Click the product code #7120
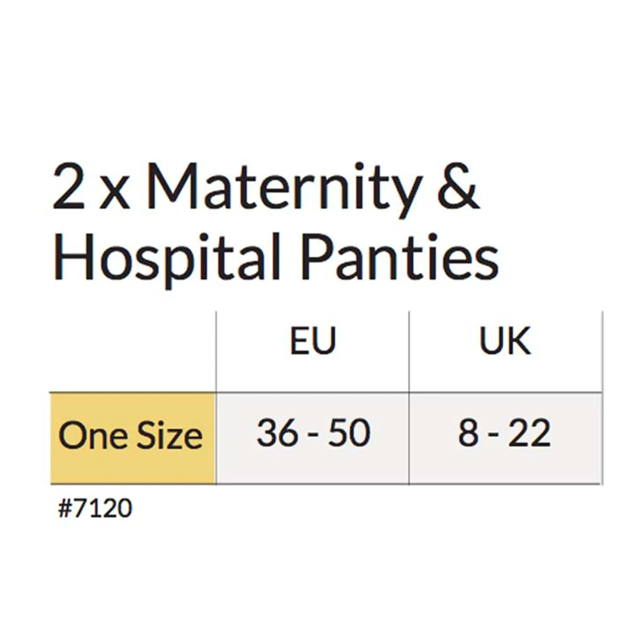This screenshot has height=644, width=644. tap(95, 508)
